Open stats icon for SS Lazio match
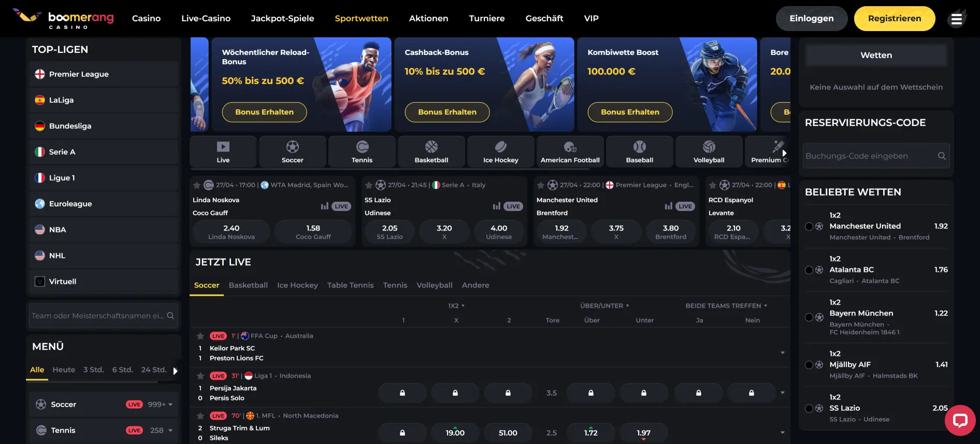The image size is (980, 444). [x=497, y=206]
